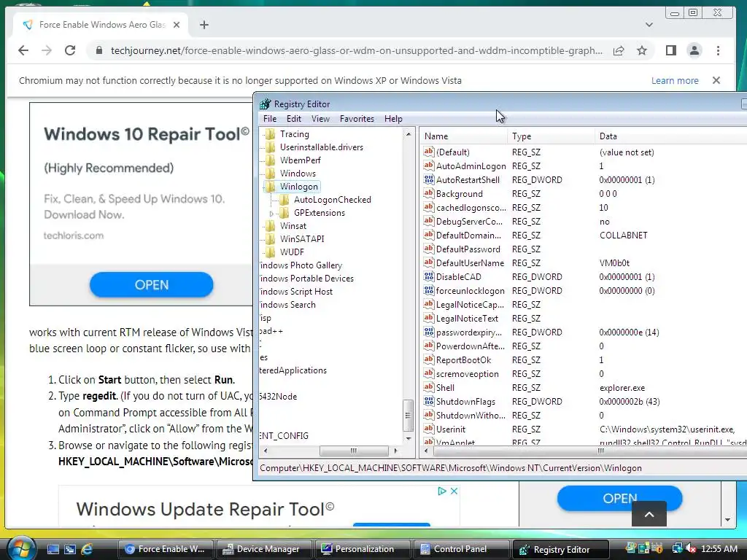Screen dimensions: 747x560
Task: Click the address bar URL field
Action: click(x=356, y=50)
